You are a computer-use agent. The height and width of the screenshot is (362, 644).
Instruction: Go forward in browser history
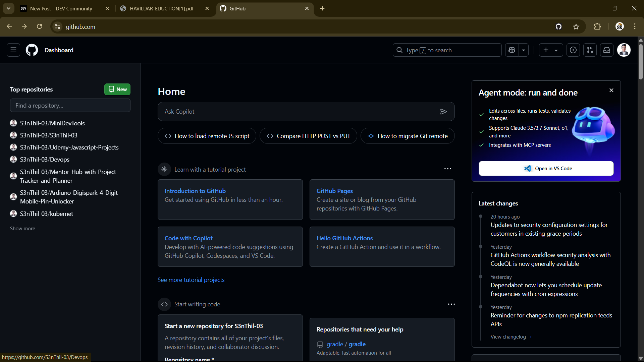tap(24, 26)
